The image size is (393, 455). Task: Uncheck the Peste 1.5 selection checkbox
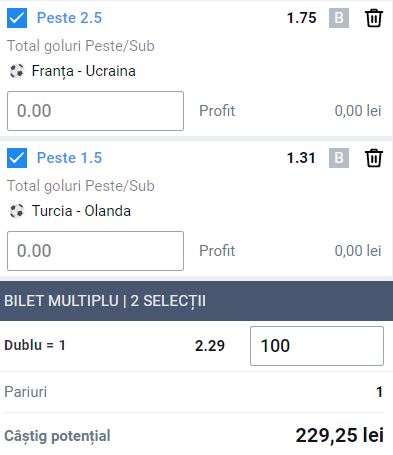point(17,158)
